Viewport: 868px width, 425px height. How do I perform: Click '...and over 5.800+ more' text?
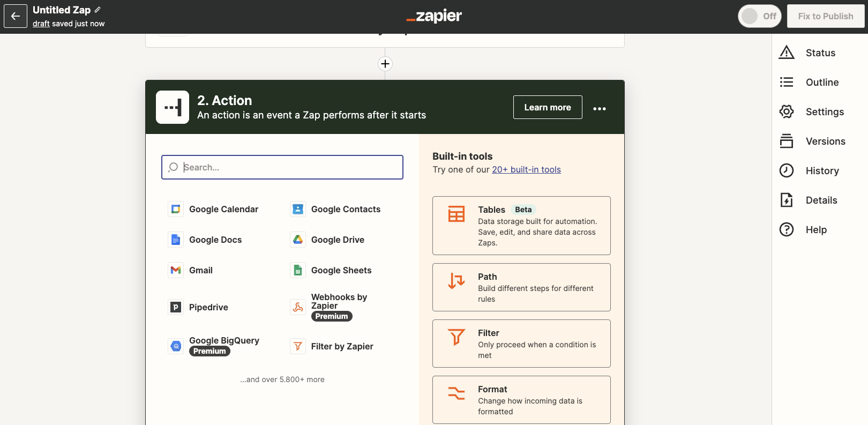click(282, 379)
